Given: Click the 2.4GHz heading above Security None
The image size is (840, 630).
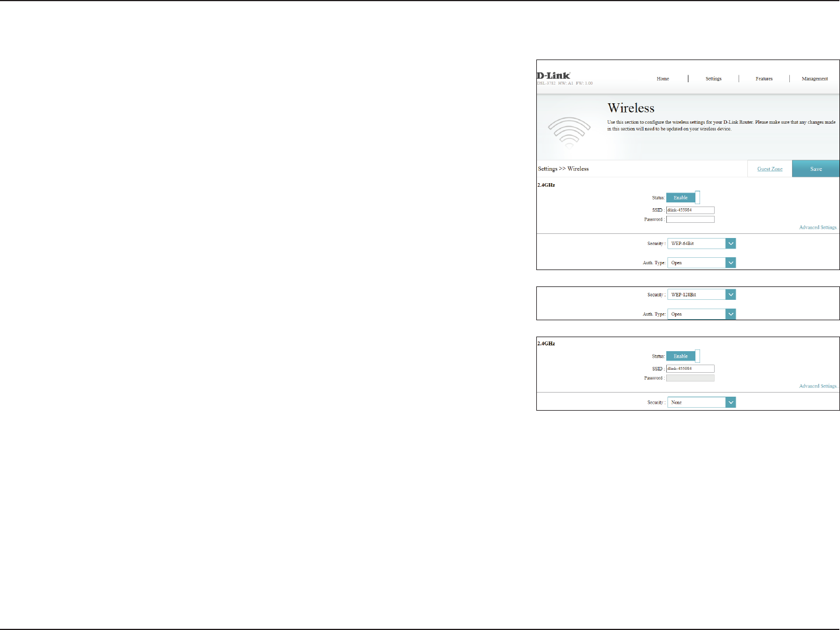Looking at the screenshot, I should (x=546, y=344).
